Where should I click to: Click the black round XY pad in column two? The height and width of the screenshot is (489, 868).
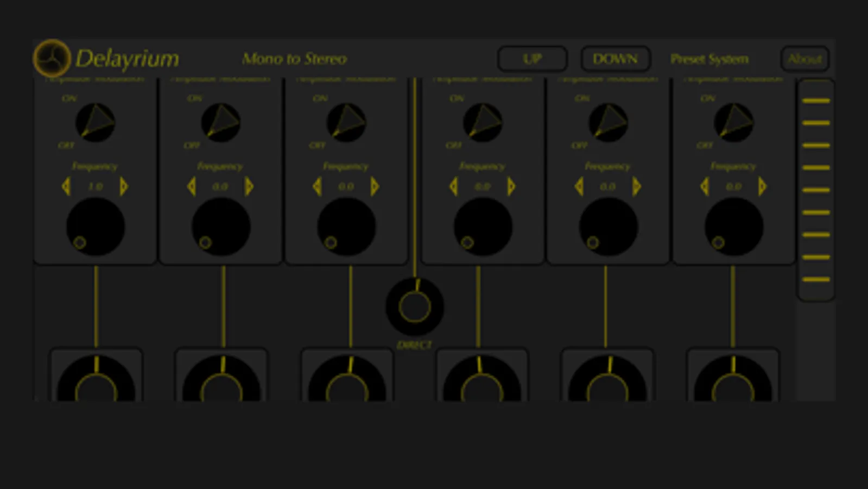coord(221,227)
